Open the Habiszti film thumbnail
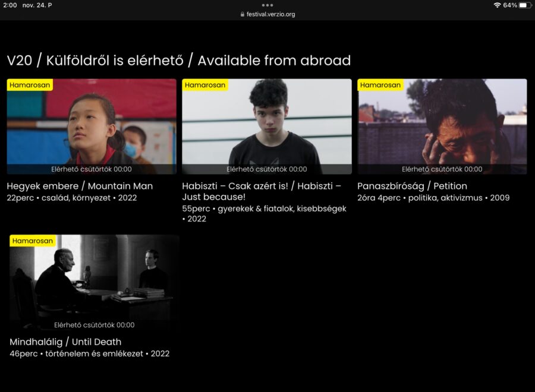Image resolution: width=535 pixels, height=392 pixels. [267, 127]
